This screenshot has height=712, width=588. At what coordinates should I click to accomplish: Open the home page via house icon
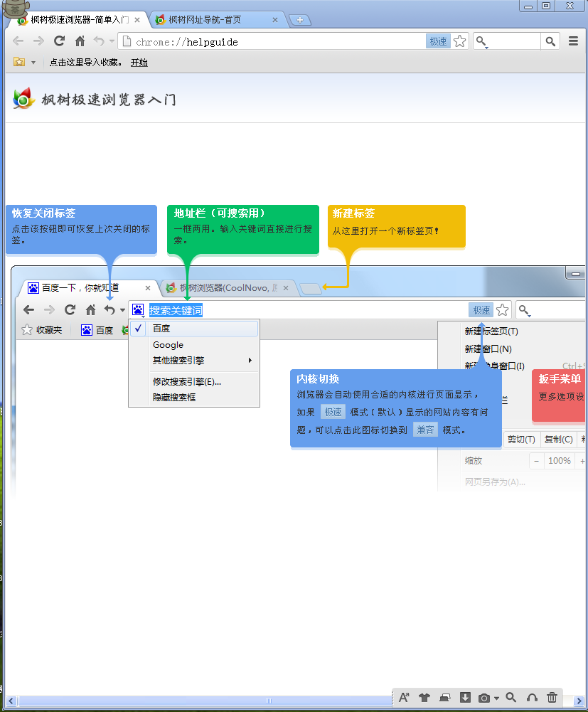[x=80, y=41]
